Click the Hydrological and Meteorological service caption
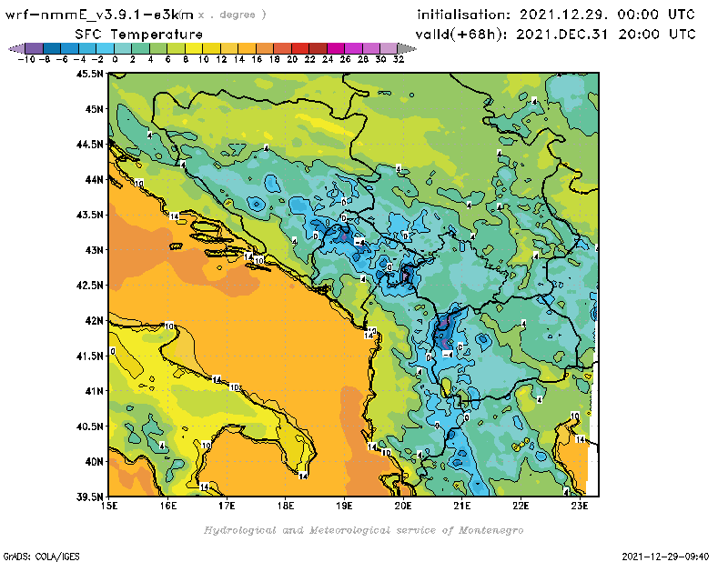 (363, 530)
